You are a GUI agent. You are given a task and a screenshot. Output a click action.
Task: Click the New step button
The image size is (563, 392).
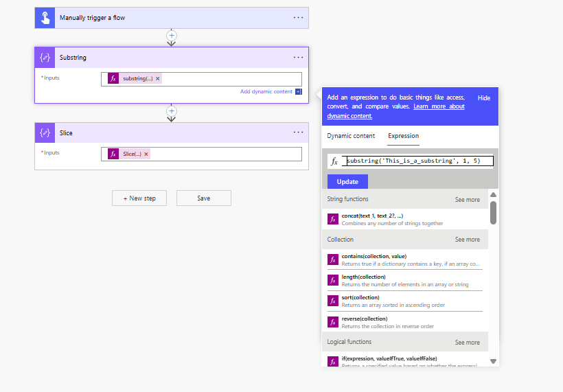pyautogui.click(x=139, y=198)
